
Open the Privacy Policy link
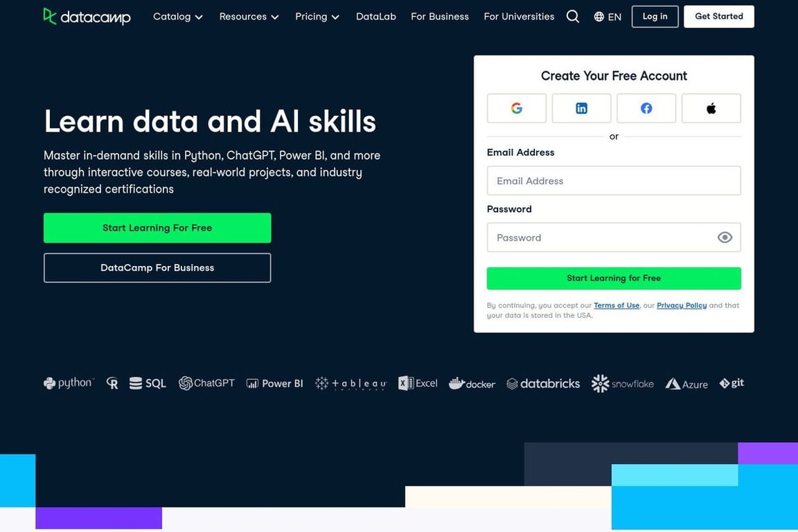682,305
